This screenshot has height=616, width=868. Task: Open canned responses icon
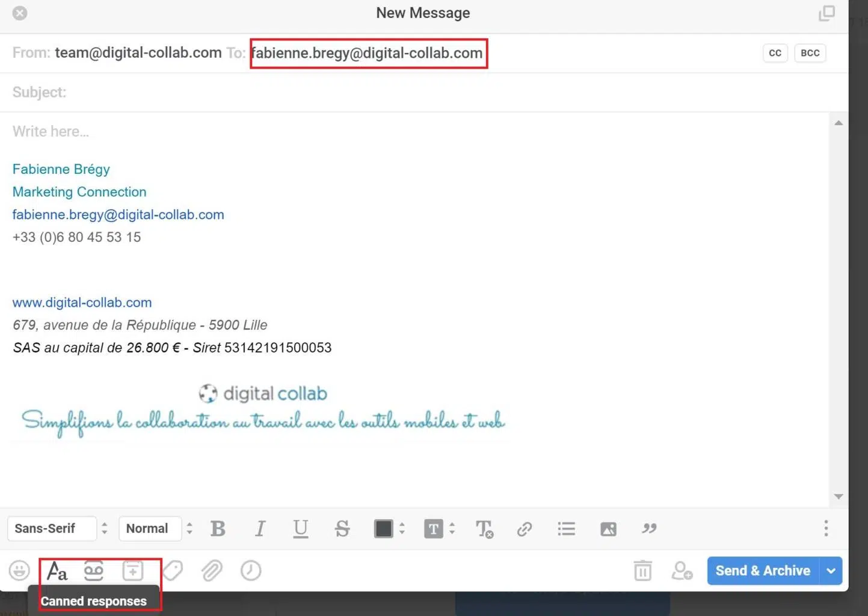click(x=57, y=570)
